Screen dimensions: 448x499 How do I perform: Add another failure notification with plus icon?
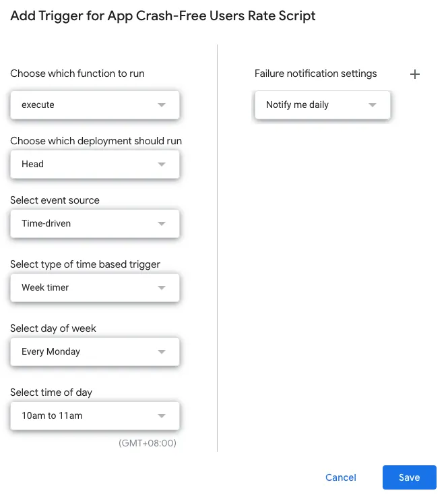click(415, 74)
